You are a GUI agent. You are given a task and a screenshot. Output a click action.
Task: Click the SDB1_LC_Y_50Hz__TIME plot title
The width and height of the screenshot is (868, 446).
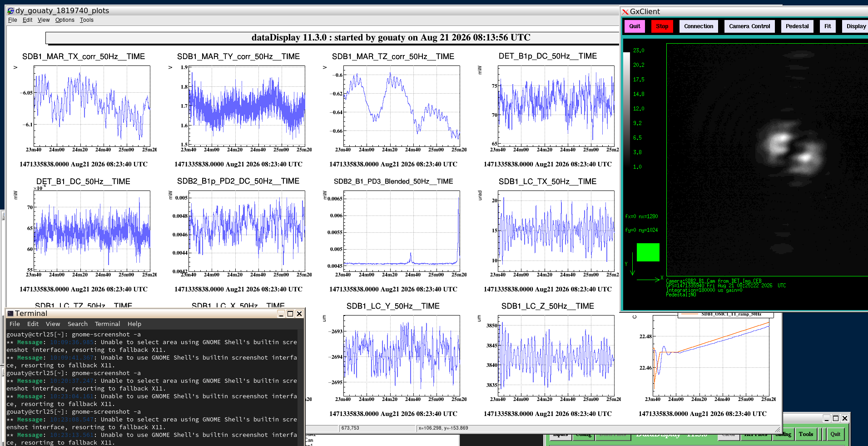[x=393, y=306]
